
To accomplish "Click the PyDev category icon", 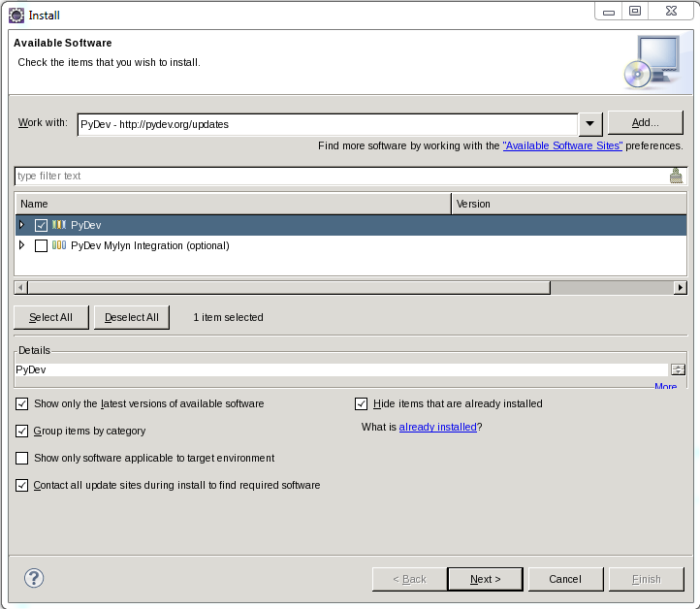I will click(59, 225).
